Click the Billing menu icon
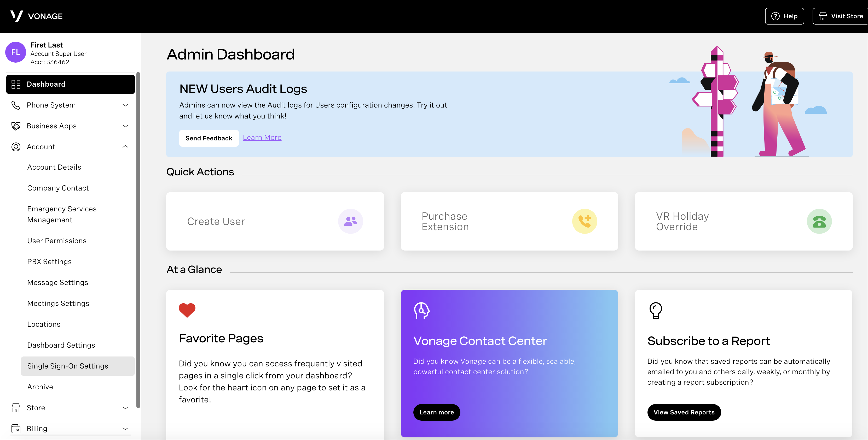This screenshot has height=440, width=868. coord(16,429)
